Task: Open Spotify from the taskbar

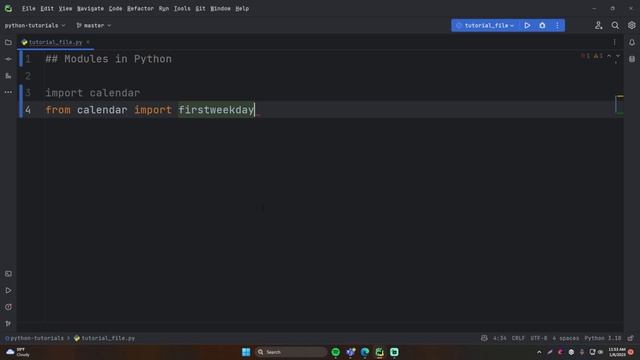Action: tap(336, 352)
